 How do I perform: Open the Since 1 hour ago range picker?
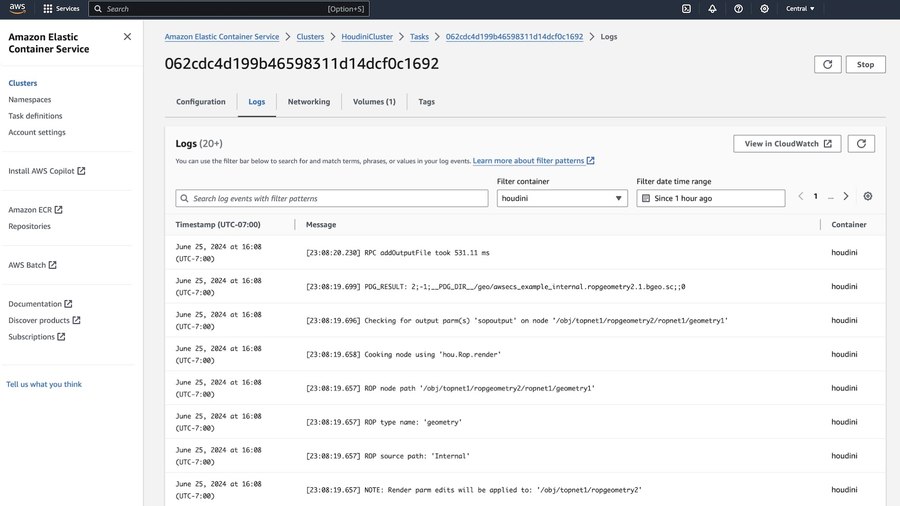coord(711,198)
